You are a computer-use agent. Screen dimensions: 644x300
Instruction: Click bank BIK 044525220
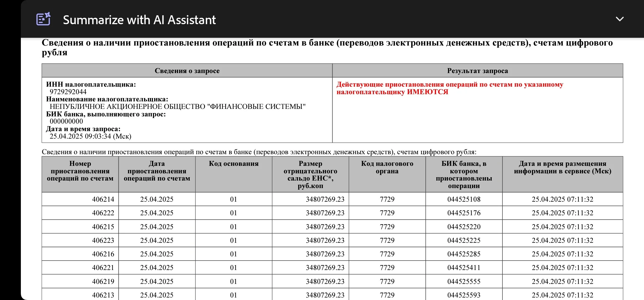tap(464, 227)
